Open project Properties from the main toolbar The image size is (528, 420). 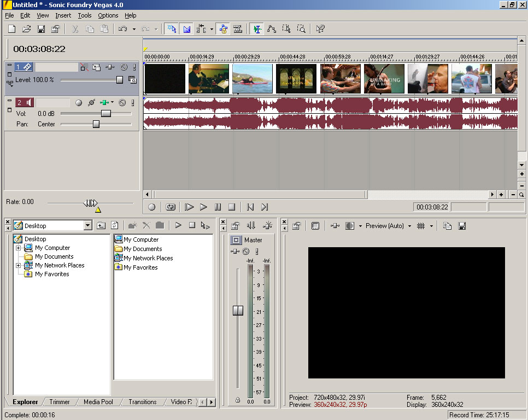click(55, 29)
